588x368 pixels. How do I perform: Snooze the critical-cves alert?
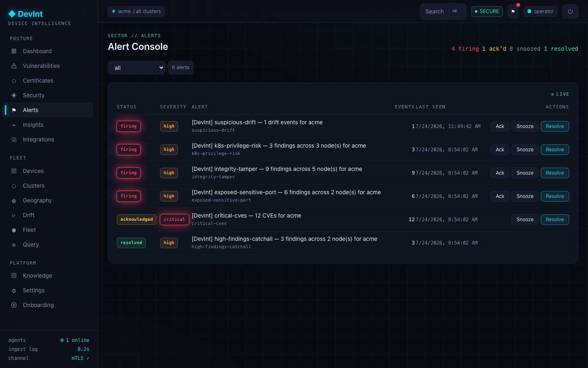click(525, 220)
